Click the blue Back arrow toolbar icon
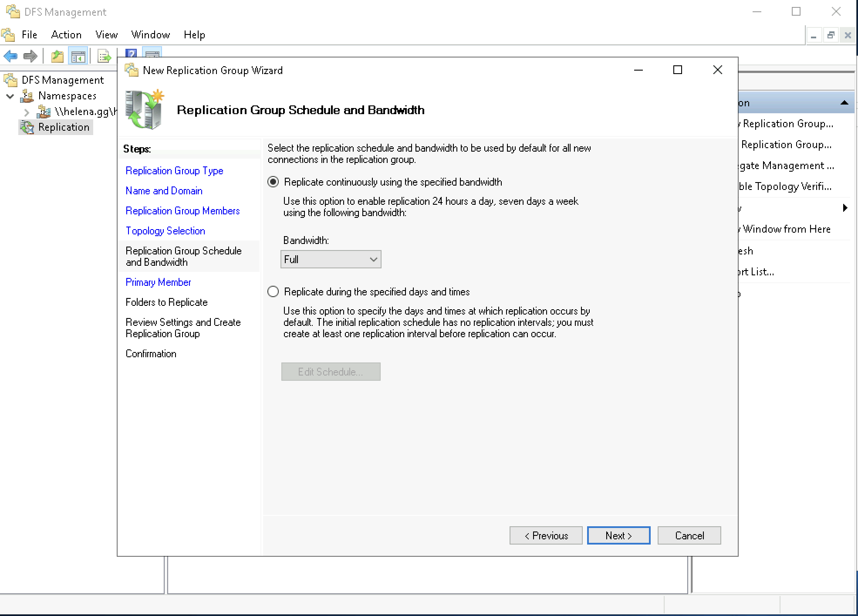Image resolution: width=858 pixels, height=616 pixels. pos(10,56)
